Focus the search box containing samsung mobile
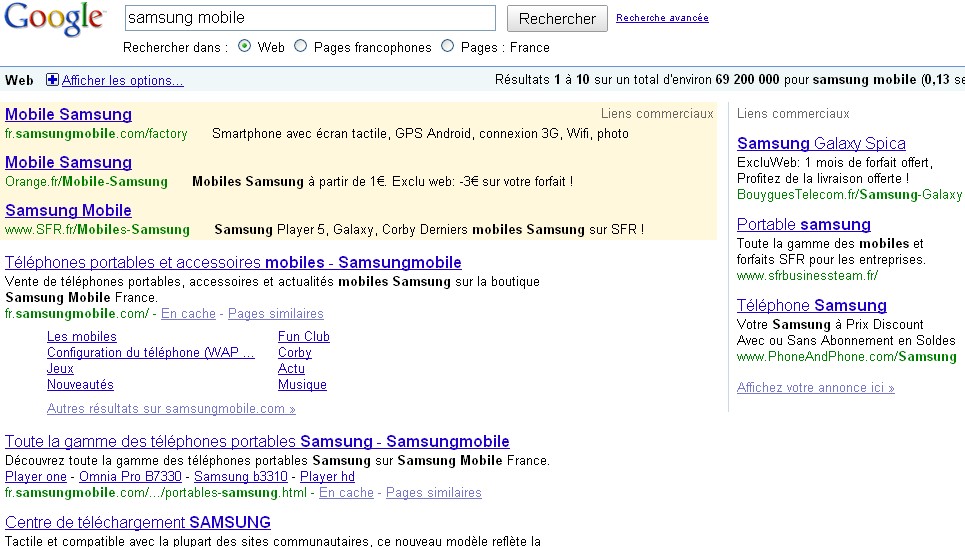This screenshot has height=547, width=965. tap(310, 18)
